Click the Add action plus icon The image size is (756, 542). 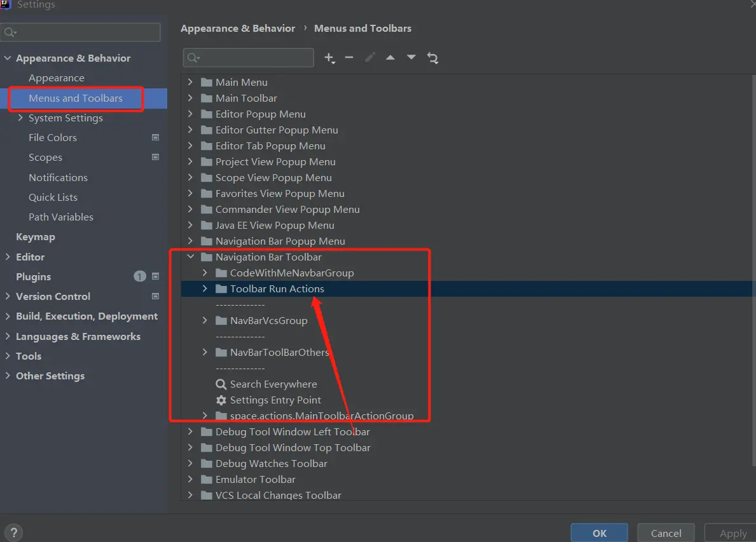pos(329,58)
